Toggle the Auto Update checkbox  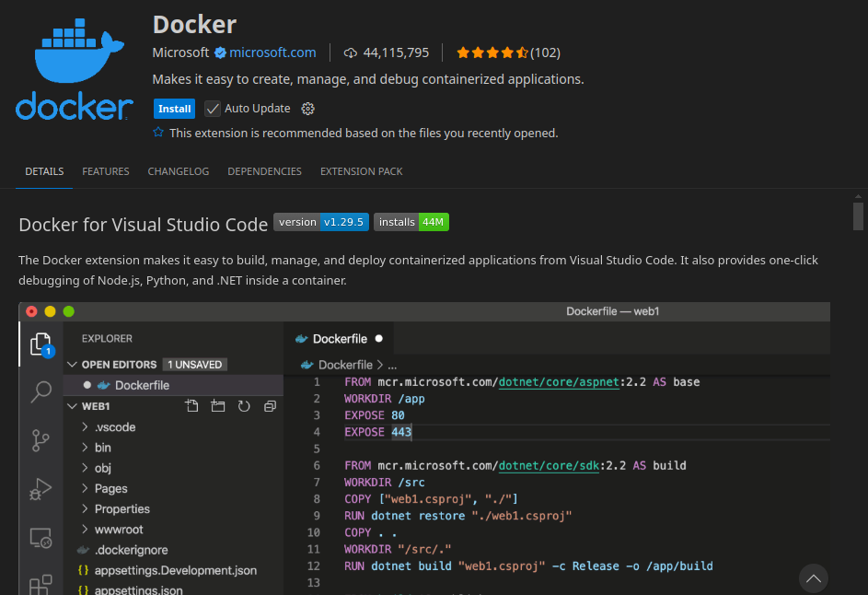(x=213, y=109)
